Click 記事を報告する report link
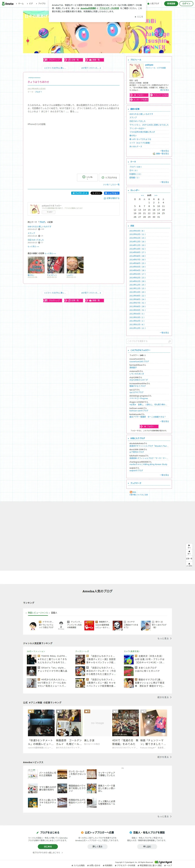The image size is (195, 868). coord(112,198)
